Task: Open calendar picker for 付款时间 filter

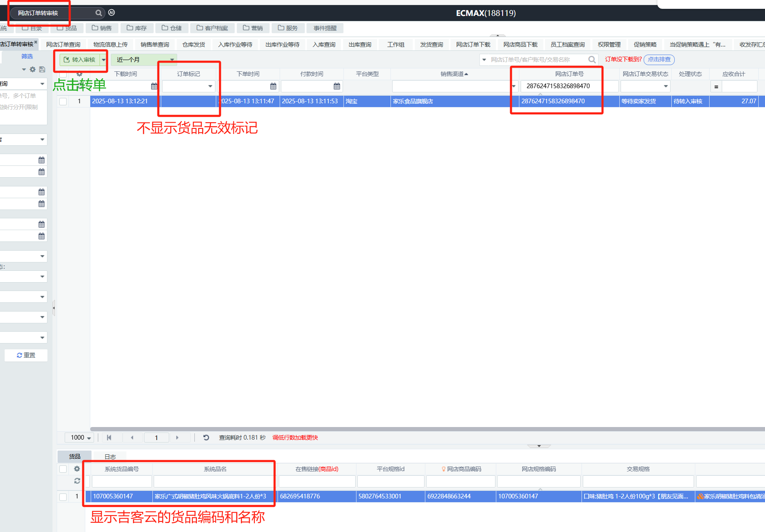Action: [x=337, y=86]
